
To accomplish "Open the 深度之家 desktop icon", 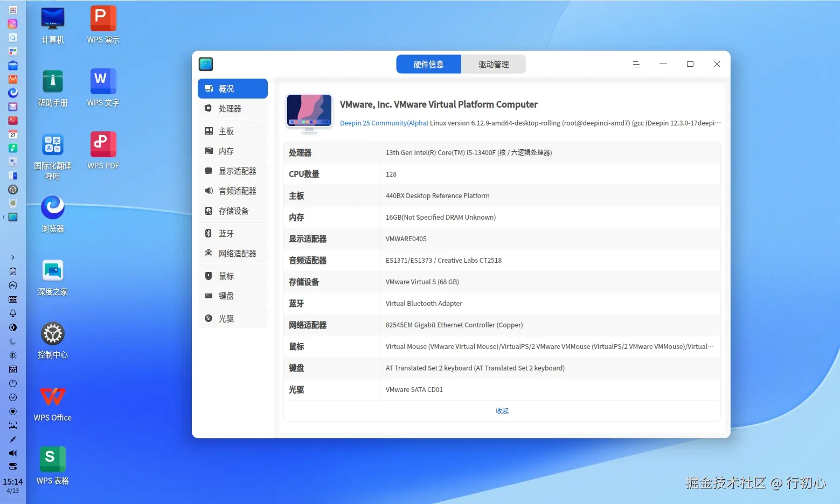I will [x=53, y=278].
